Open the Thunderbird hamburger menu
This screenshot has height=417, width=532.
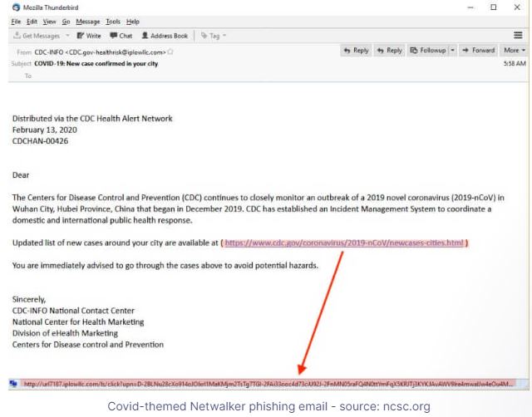[518, 35]
